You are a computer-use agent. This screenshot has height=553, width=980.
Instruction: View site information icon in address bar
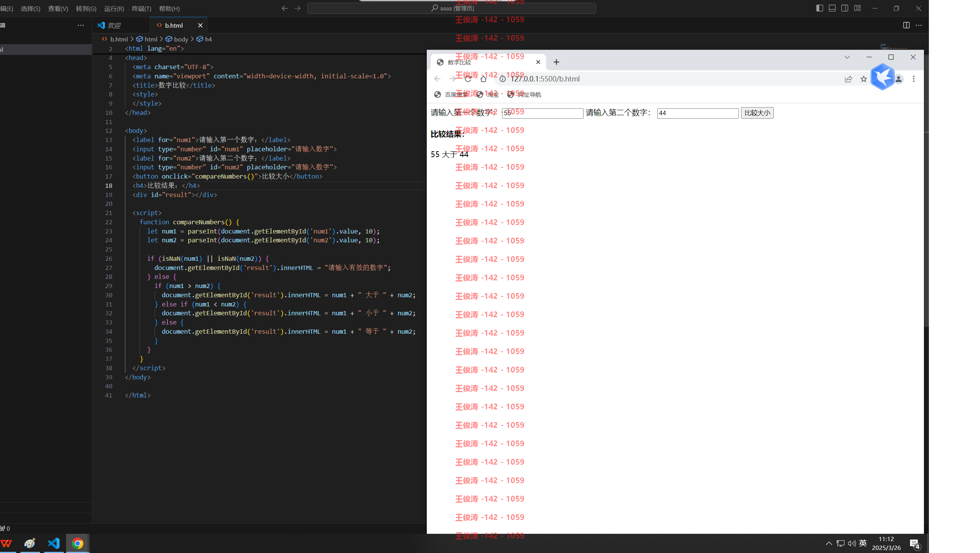click(502, 79)
